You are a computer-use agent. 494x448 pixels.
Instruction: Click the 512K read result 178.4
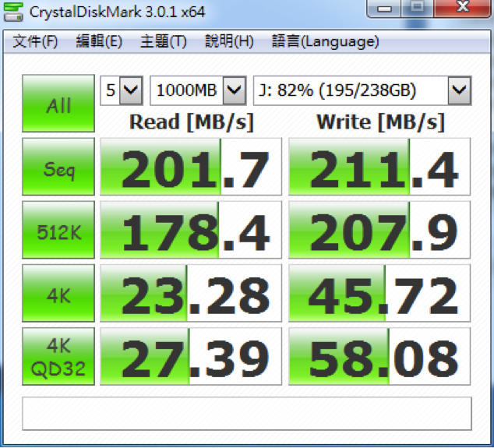point(191,230)
